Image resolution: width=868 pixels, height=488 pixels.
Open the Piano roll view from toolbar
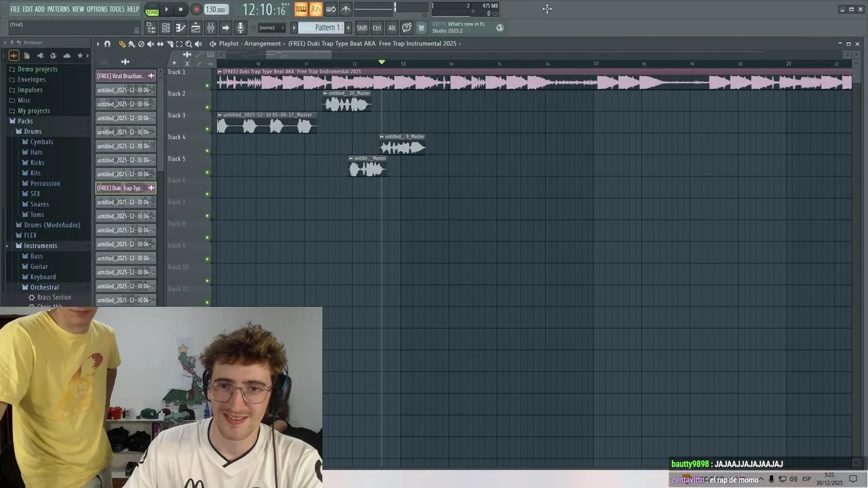point(180,28)
